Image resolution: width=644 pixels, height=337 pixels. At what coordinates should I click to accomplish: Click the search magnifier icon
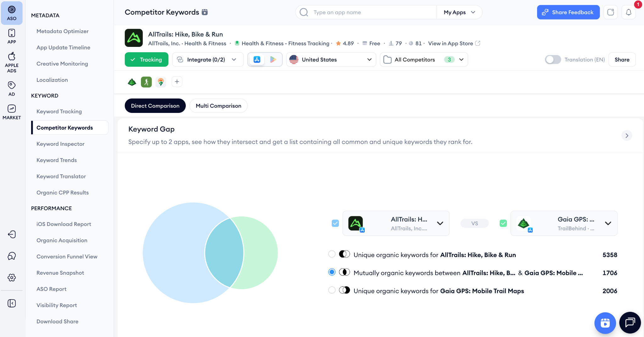(304, 12)
